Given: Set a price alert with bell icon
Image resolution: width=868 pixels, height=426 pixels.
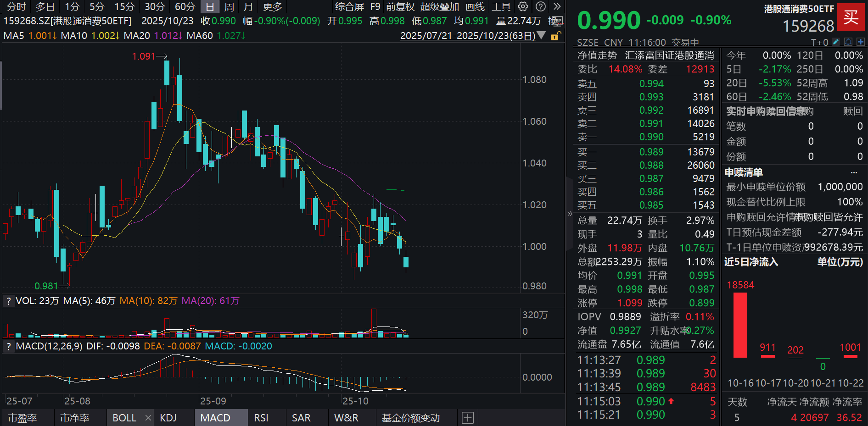Looking at the screenshot, I should (x=848, y=42).
